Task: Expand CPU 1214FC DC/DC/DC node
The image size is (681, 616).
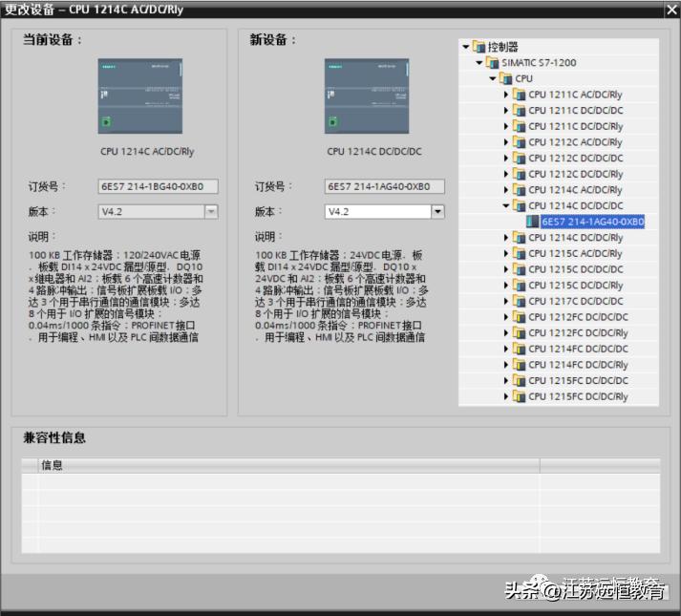Action: [506, 349]
